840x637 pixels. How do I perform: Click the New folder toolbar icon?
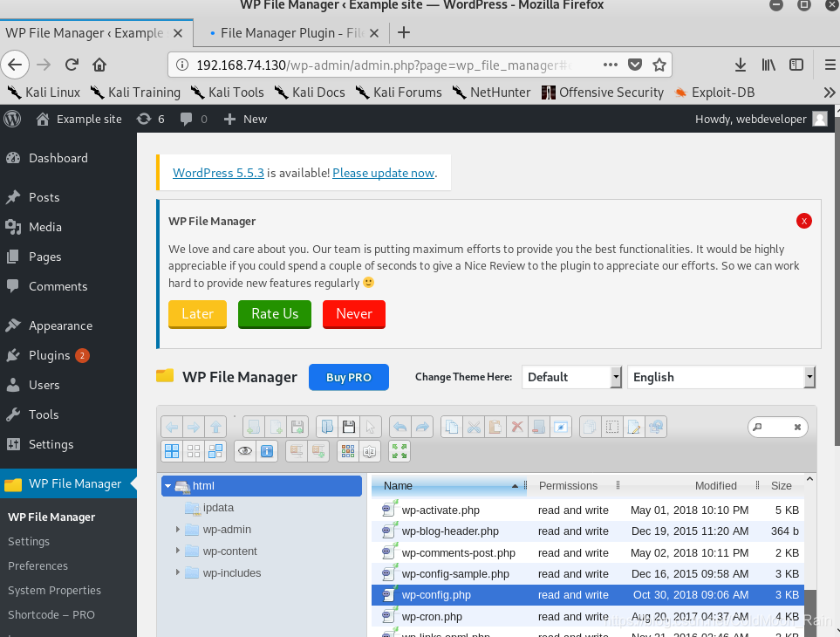[254, 427]
